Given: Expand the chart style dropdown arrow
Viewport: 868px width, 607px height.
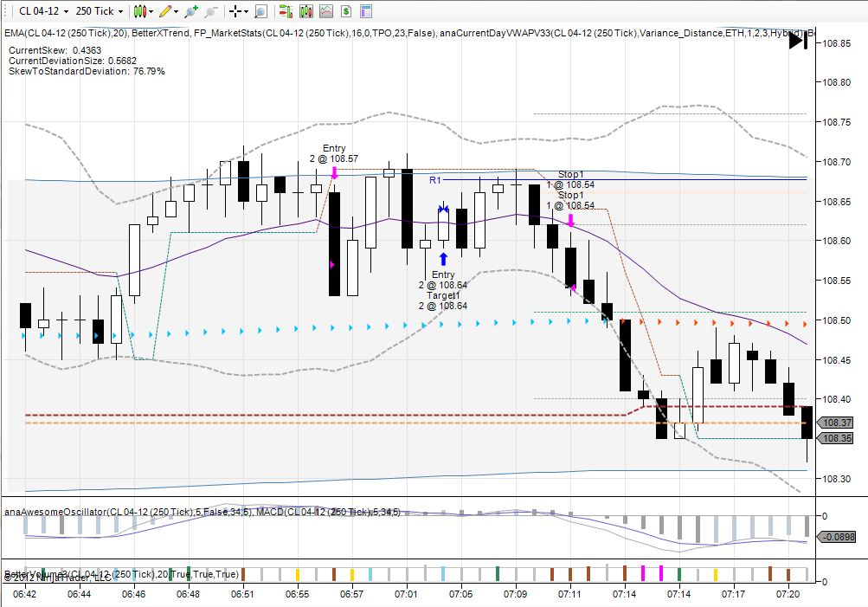Looking at the screenshot, I should click(151, 11).
